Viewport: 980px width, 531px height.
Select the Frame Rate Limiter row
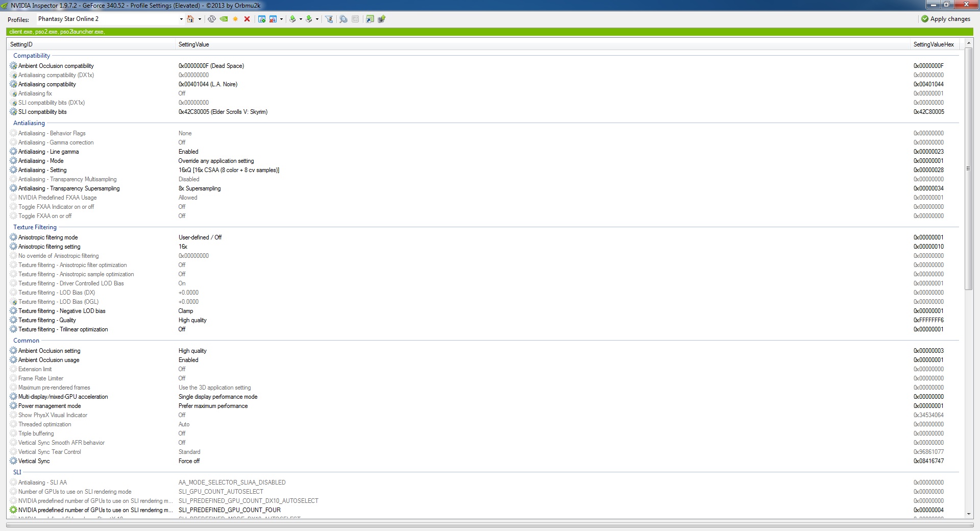click(483, 378)
